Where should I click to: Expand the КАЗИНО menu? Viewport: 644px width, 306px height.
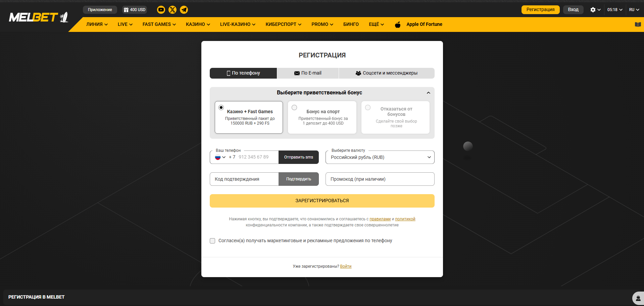pos(198,25)
